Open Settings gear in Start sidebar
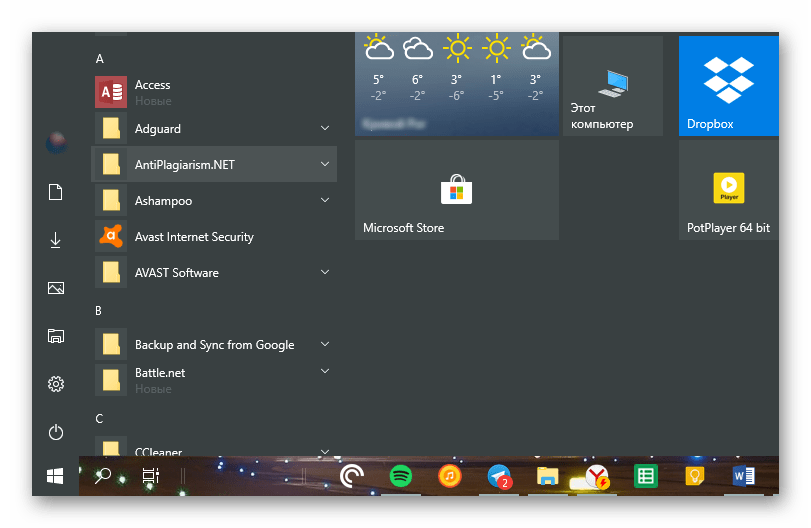This screenshot has height=528, width=811. 56,384
